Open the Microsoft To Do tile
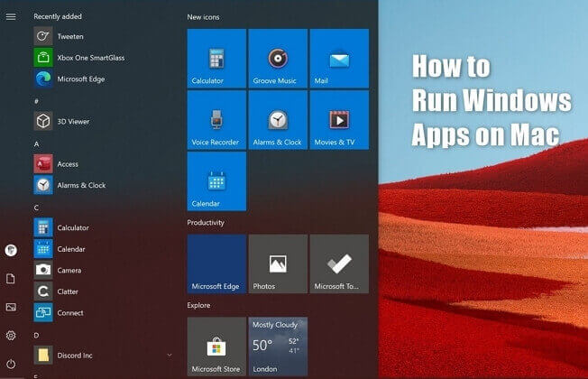The height and width of the screenshot is (379, 588). pyautogui.click(x=339, y=263)
